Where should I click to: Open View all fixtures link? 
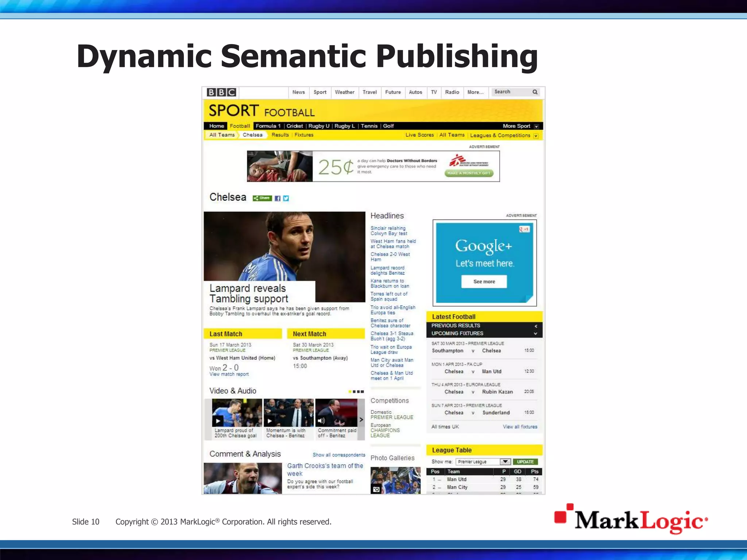pyautogui.click(x=520, y=427)
